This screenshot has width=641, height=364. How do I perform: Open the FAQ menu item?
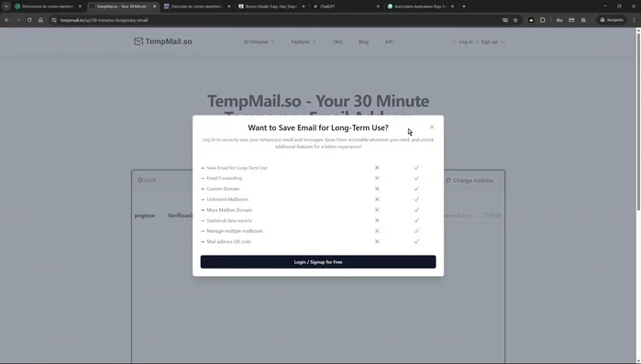point(337,41)
